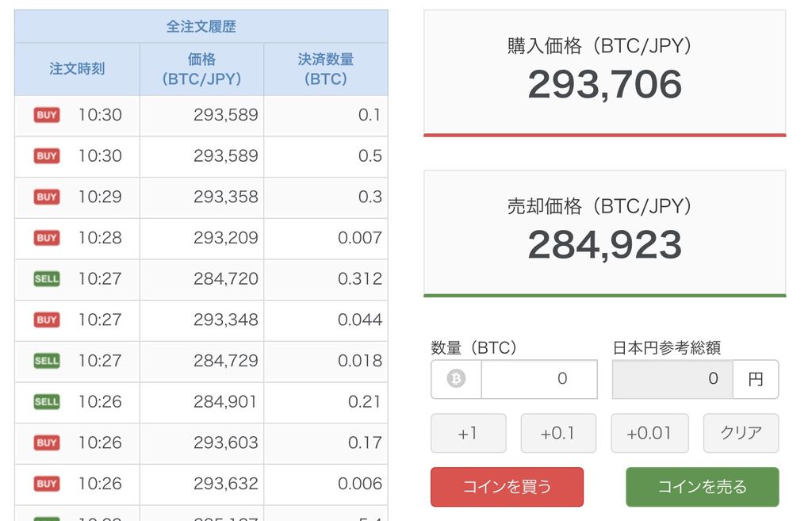Click the 注文時刻 column header
This screenshot has width=812, height=521.
(x=77, y=69)
